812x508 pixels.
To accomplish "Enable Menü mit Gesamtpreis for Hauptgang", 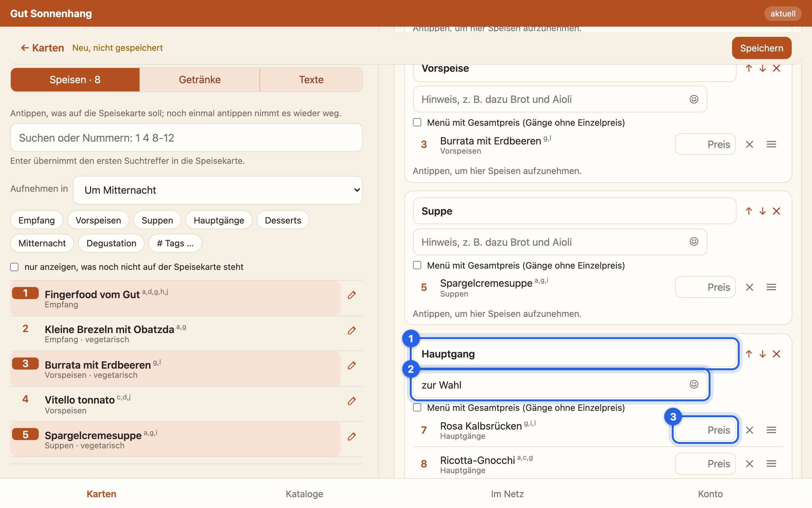I will coord(417,408).
